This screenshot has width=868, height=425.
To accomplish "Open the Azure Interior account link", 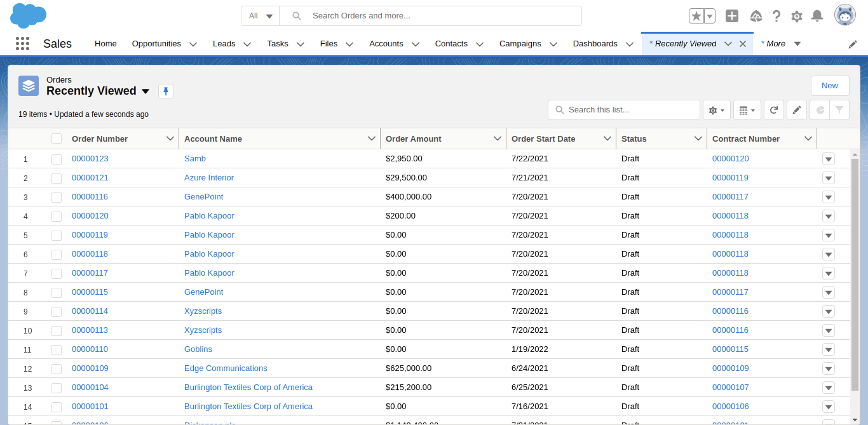I will click(x=209, y=178).
